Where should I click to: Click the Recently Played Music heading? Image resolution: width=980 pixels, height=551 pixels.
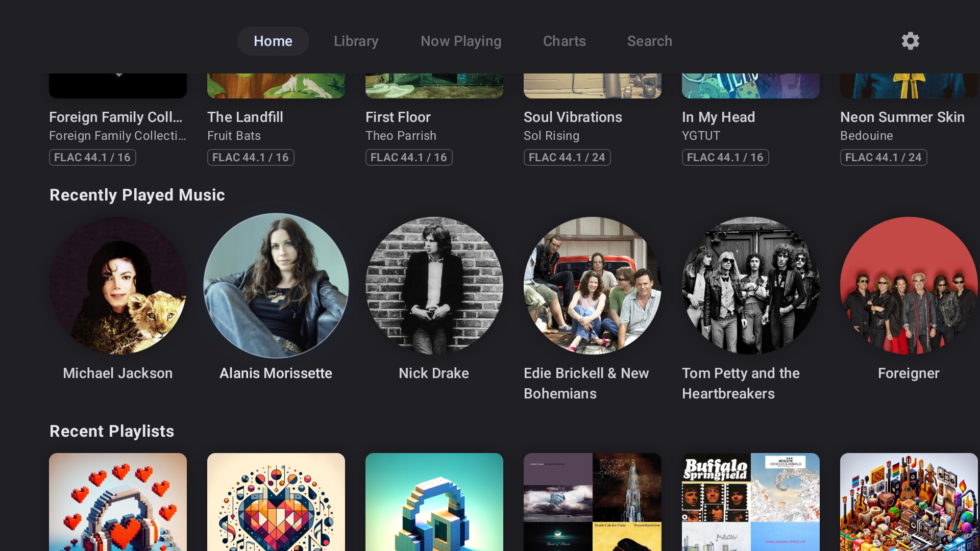point(137,195)
